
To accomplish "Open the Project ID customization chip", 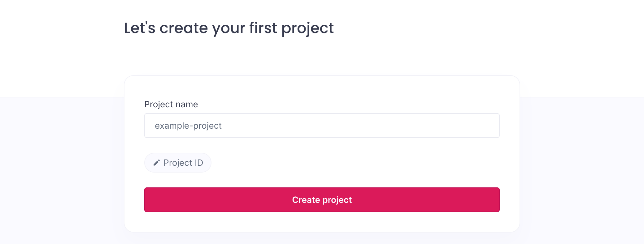I will pyautogui.click(x=178, y=162).
